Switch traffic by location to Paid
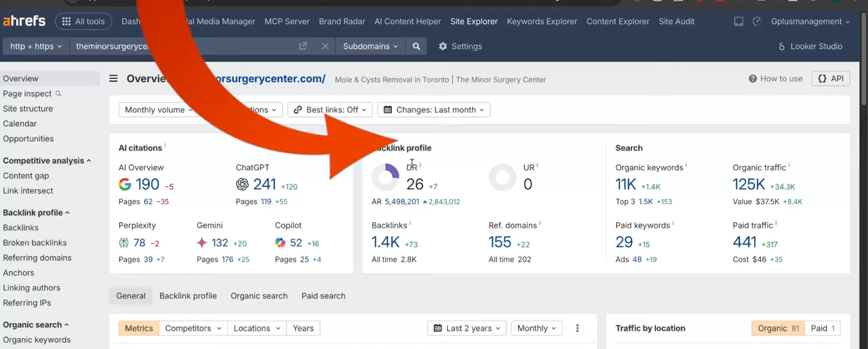The image size is (868, 349). point(823,328)
